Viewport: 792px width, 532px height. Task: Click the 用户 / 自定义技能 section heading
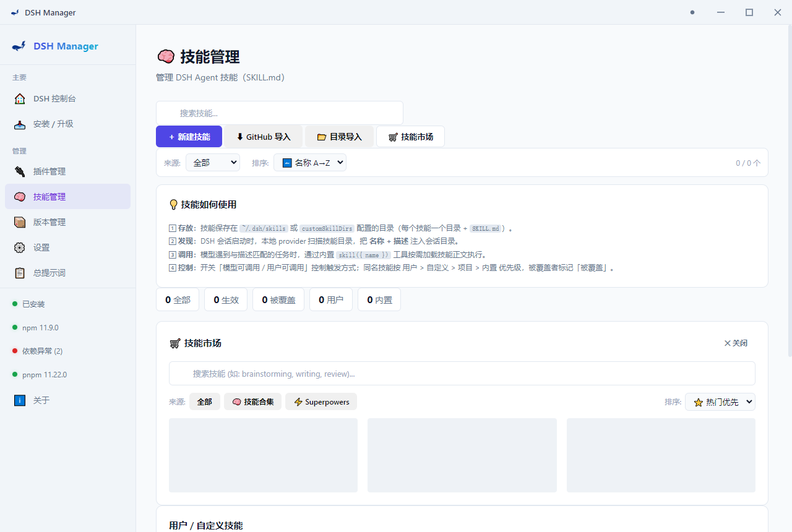click(206, 525)
